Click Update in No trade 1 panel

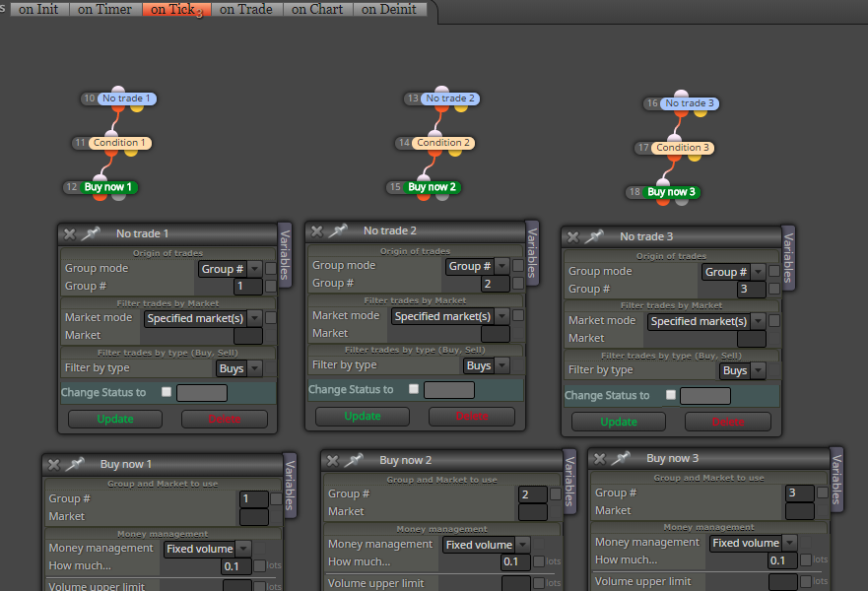tap(115, 419)
